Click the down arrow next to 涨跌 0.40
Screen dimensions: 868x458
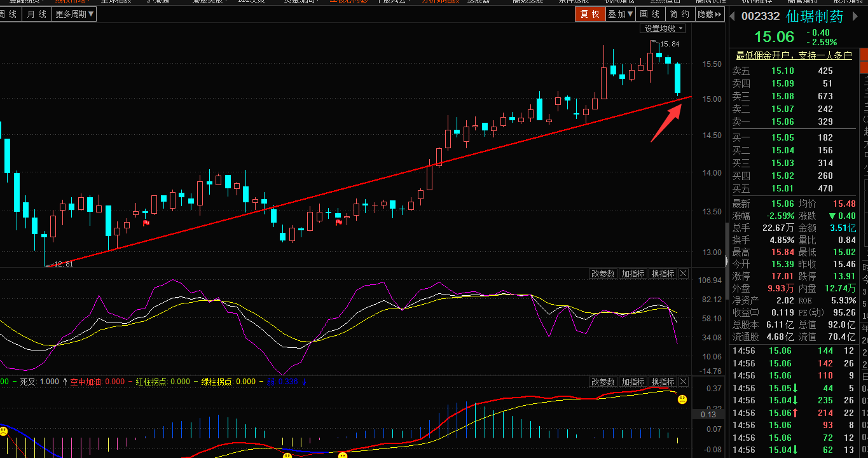832,216
